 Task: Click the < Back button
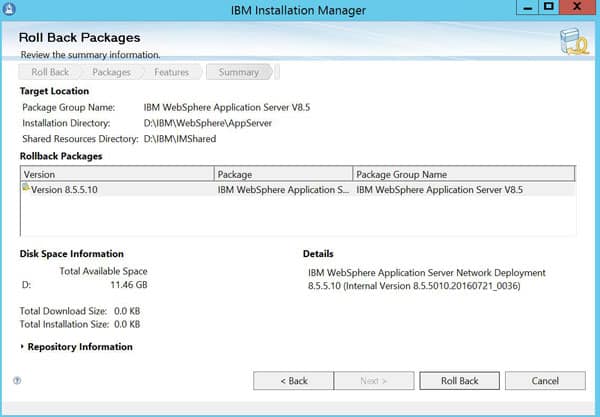coord(293,381)
